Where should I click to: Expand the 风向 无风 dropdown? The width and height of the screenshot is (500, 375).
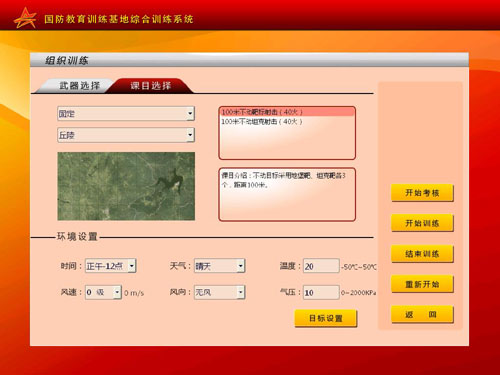point(220,292)
